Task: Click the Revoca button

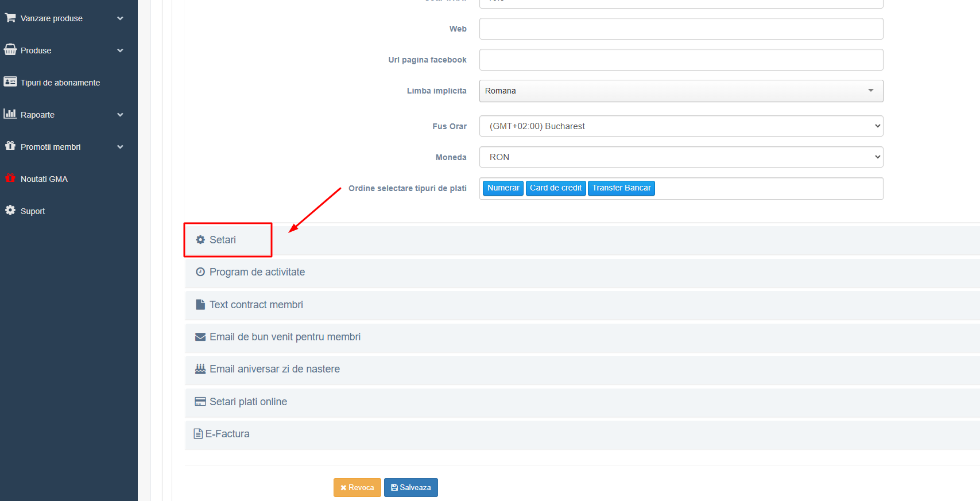Action: click(357, 487)
